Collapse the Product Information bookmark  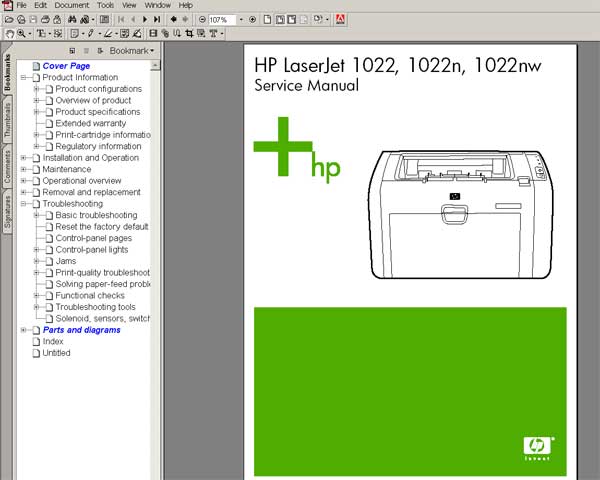(x=23, y=77)
